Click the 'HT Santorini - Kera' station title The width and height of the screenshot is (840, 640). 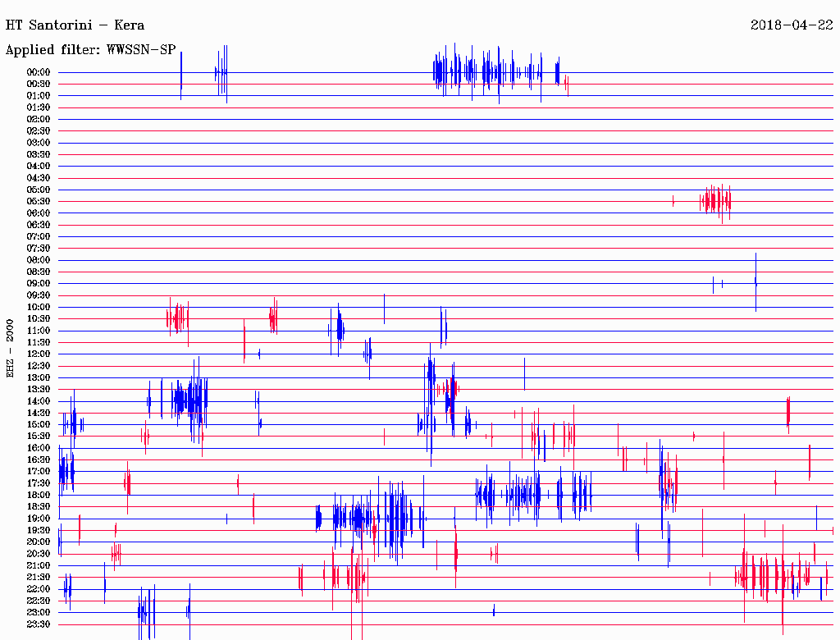point(75,25)
